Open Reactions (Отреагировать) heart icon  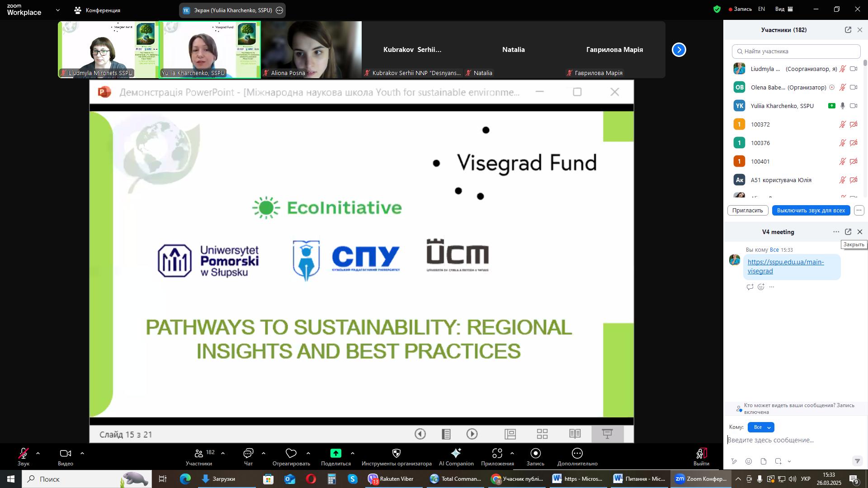click(x=291, y=454)
